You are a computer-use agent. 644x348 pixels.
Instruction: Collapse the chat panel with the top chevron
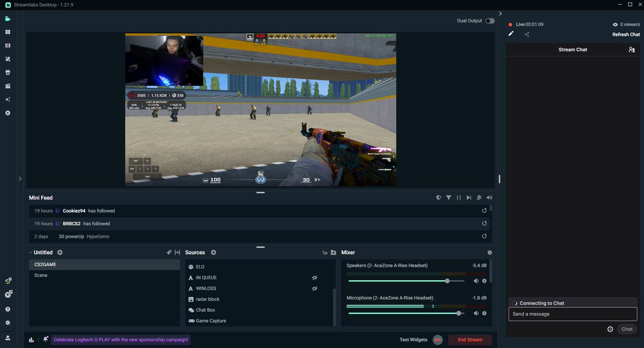(500, 13)
